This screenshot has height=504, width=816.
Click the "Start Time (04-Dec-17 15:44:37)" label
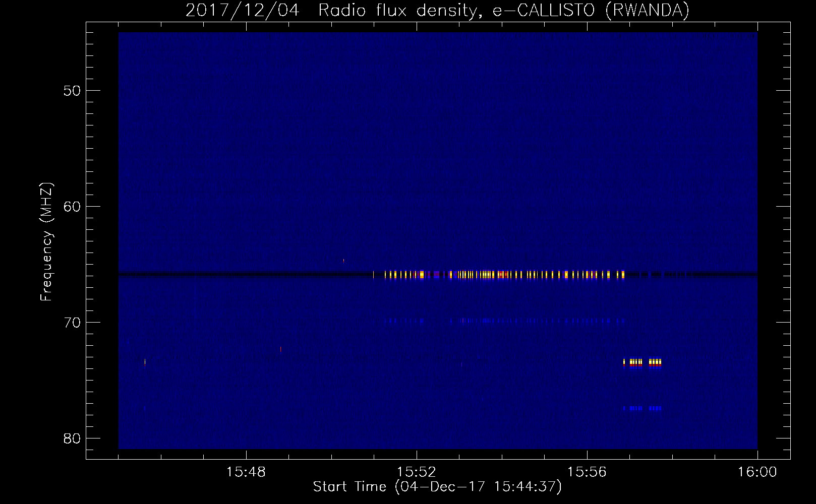pos(437,486)
